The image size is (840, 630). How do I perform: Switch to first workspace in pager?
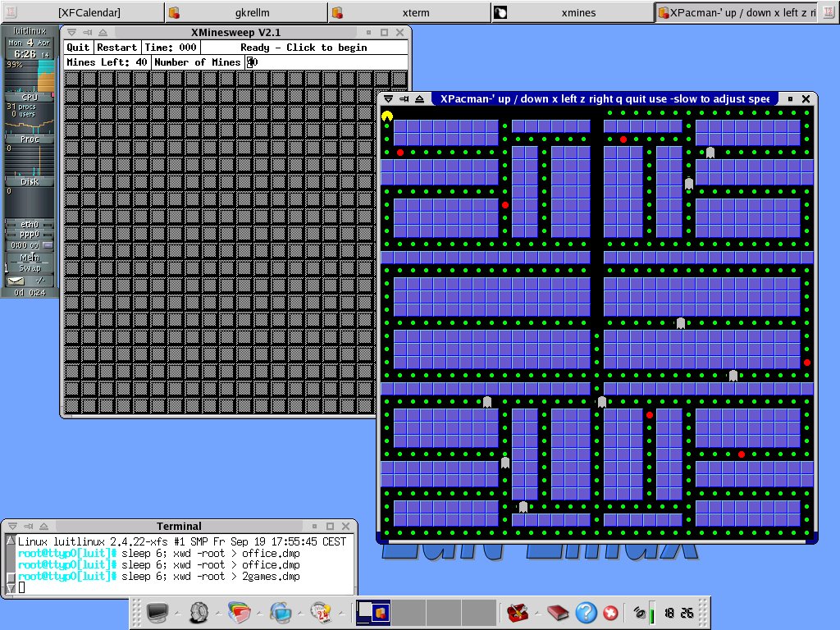373,612
